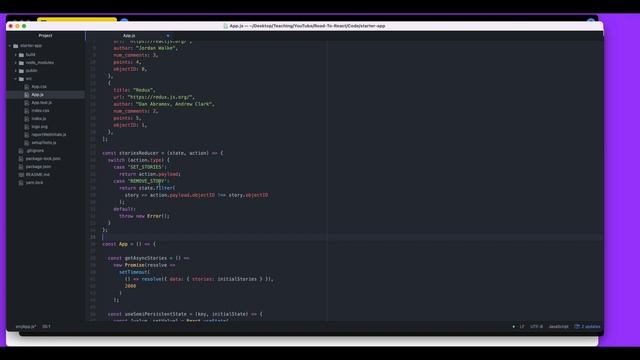This screenshot has width=640, height=360.
Task: Click the throw new Error() line
Action: tap(144, 216)
